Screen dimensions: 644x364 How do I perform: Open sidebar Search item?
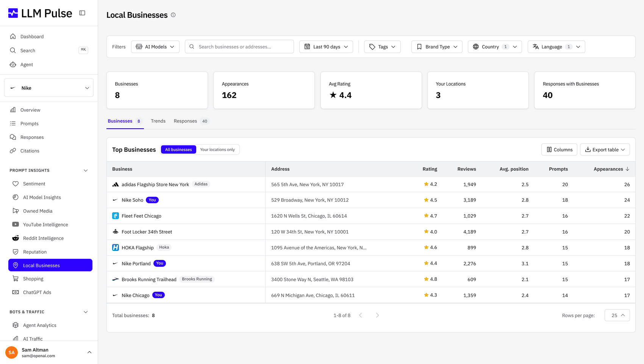click(x=49, y=51)
